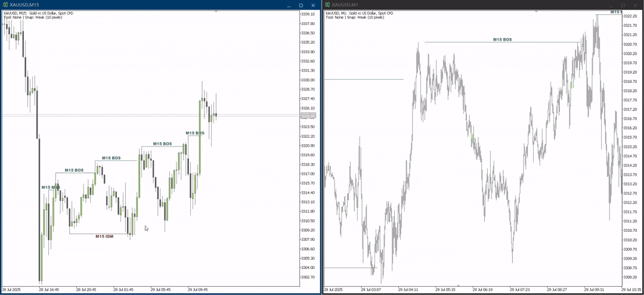
Task: Click the 29 Jul 08:27 time label
Action: coord(558,290)
